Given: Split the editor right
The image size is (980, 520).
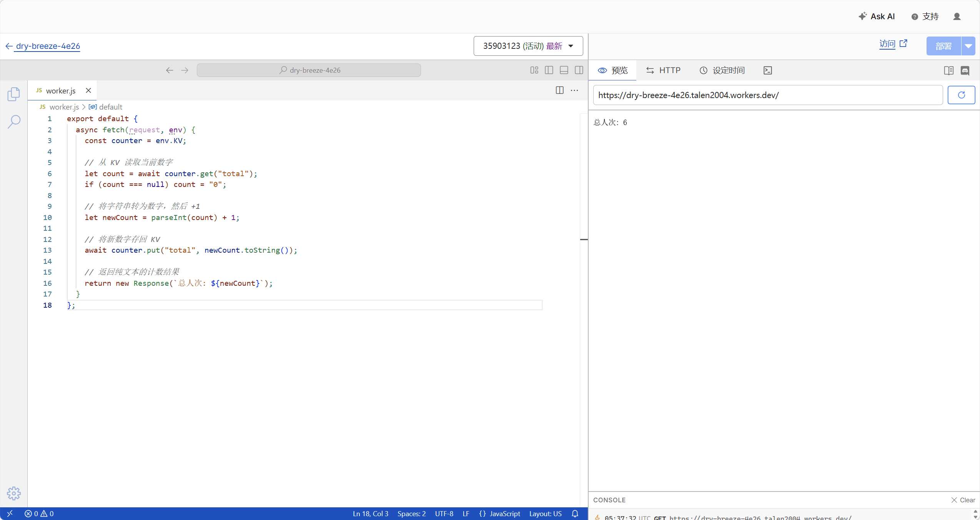Looking at the screenshot, I should pyautogui.click(x=560, y=90).
